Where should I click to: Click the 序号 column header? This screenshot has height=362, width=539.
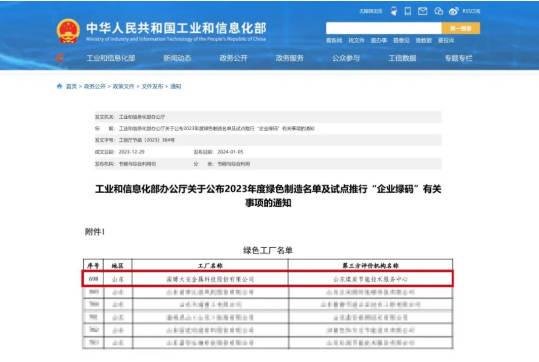tap(93, 265)
